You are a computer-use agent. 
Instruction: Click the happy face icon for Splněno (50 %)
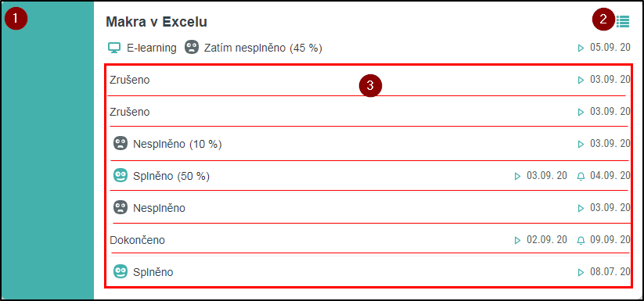click(120, 175)
